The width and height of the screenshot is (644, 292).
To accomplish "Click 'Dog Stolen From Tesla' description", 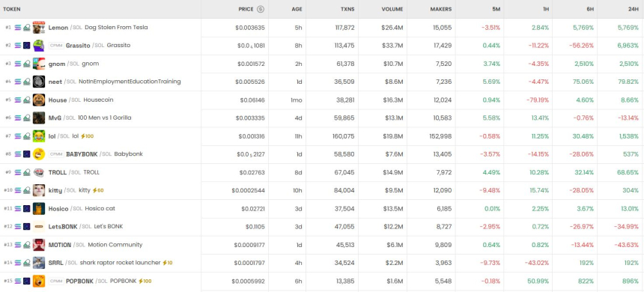I will tap(116, 28).
